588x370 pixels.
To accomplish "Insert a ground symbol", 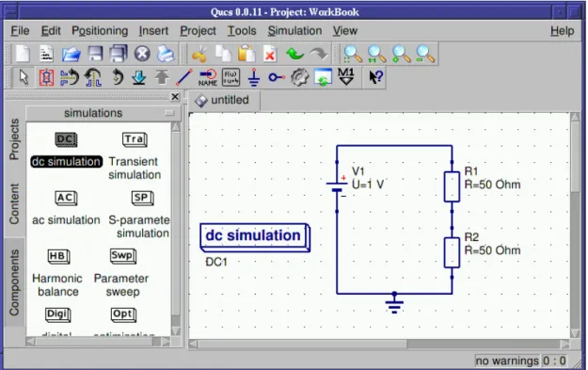I will [x=254, y=78].
